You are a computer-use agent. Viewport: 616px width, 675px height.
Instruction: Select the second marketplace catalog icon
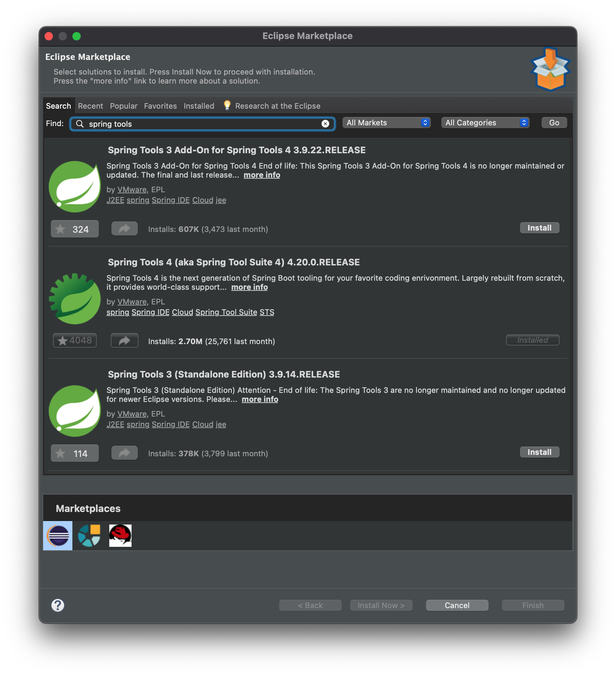click(89, 535)
